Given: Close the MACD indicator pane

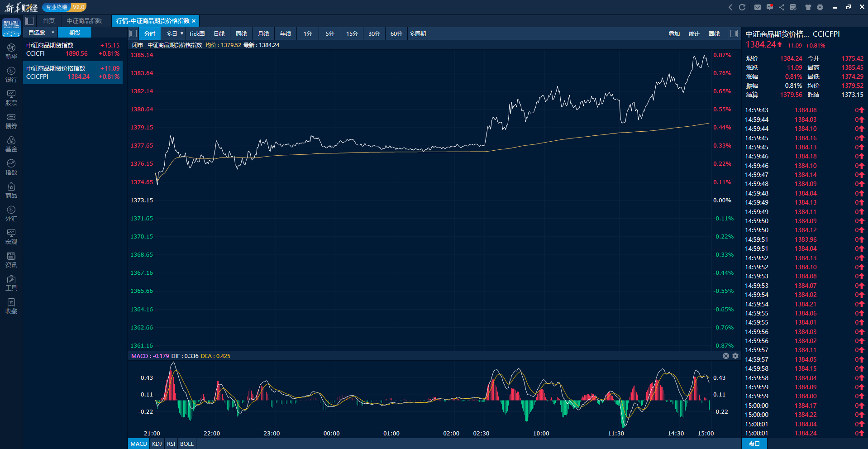Looking at the screenshot, I should (x=726, y=356).
